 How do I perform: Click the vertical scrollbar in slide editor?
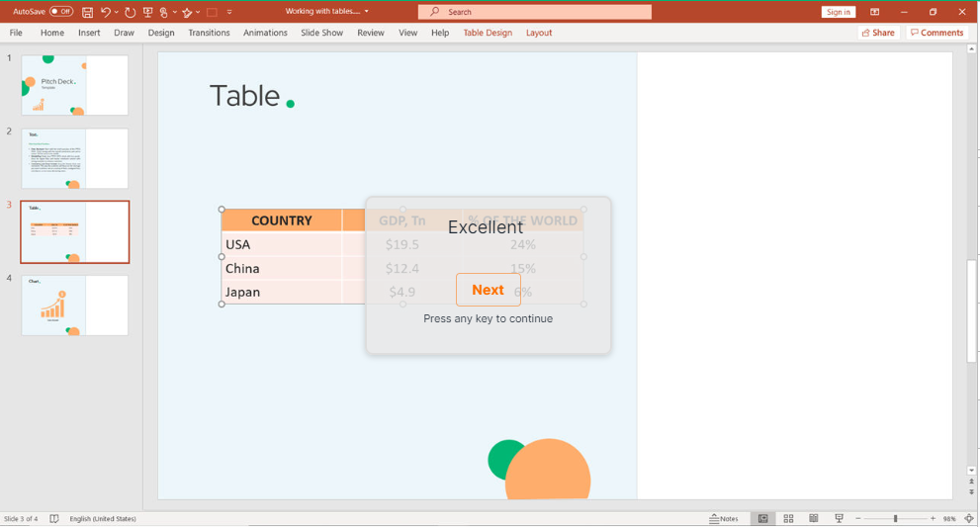coord(971,310)
